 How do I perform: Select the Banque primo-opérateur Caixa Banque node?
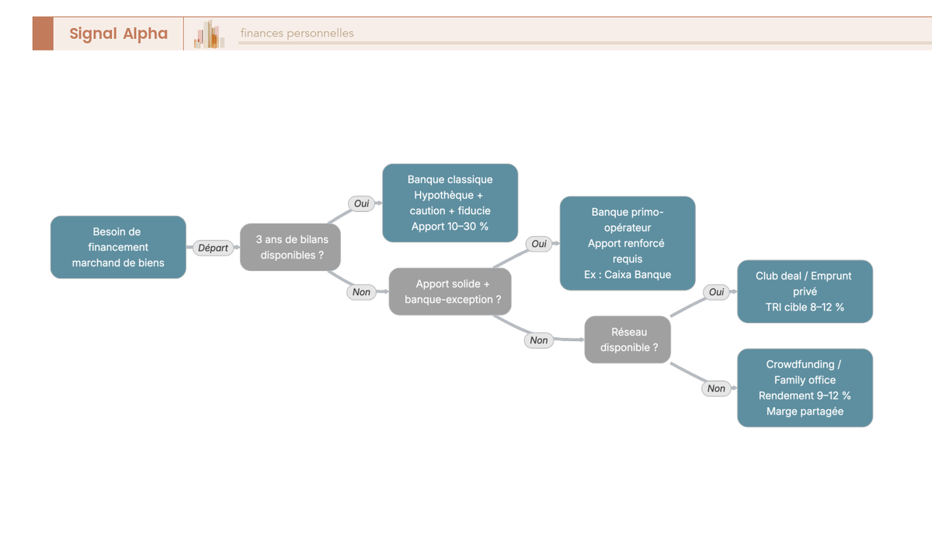tap(628, 243)
